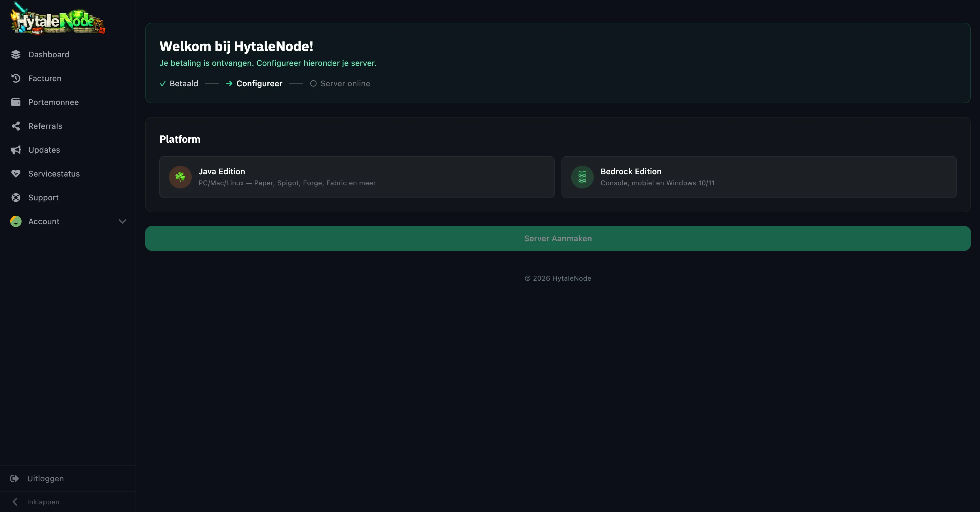The height and width of the screenshot is (512, 980).
Task: Click the Java 'PC/Mac/Linux — Paper, Spigot' description
Action: point(287,183)
